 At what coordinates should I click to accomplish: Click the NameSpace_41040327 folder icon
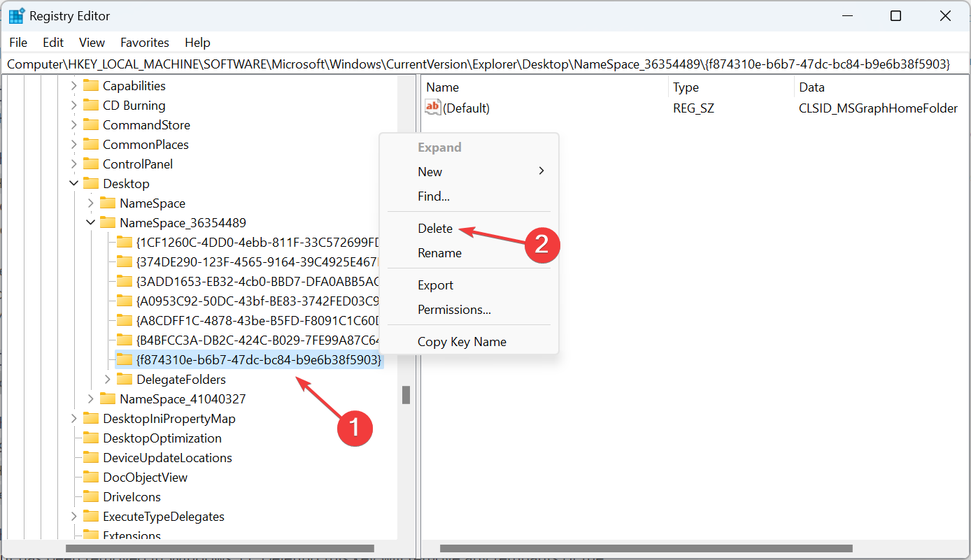pos(108,399)
